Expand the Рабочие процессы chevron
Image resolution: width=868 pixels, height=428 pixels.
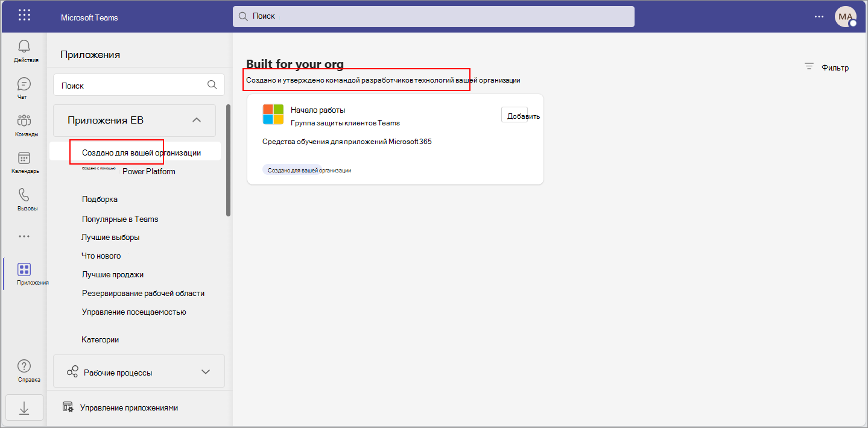tap(206, 372)
